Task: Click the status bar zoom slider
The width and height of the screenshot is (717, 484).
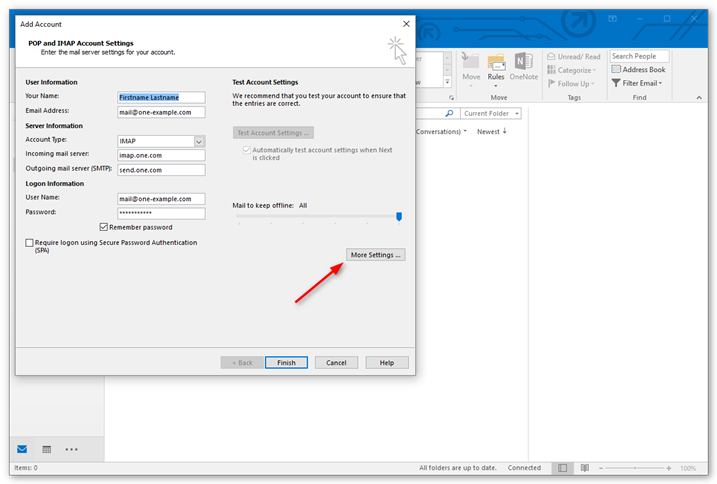Action: tap(635, 468)
